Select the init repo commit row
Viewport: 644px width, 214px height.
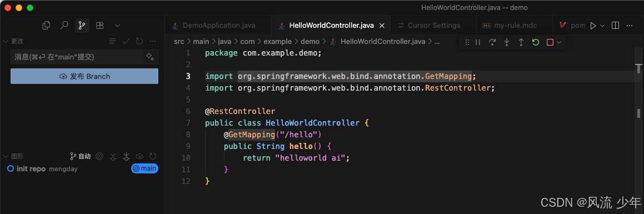82,168
